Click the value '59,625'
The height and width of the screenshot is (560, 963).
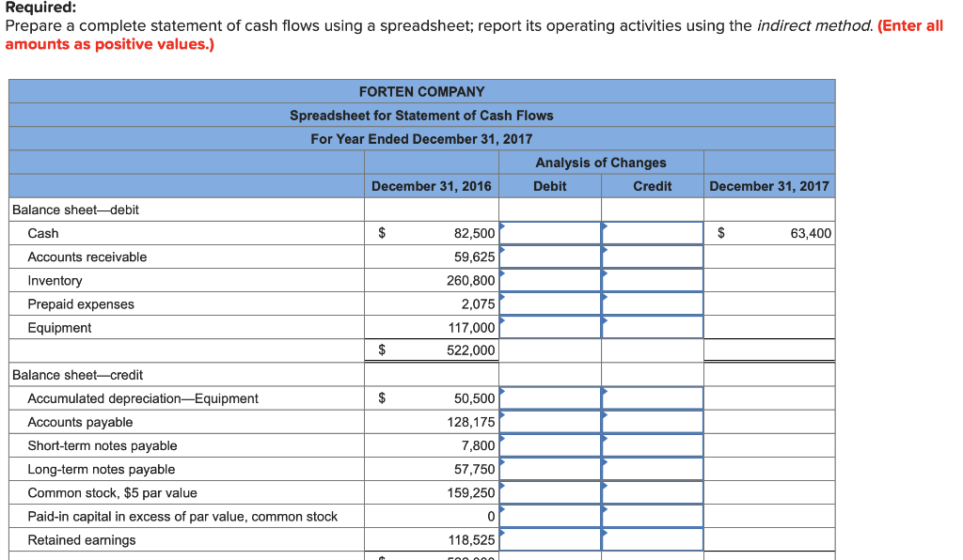(474, 257)
